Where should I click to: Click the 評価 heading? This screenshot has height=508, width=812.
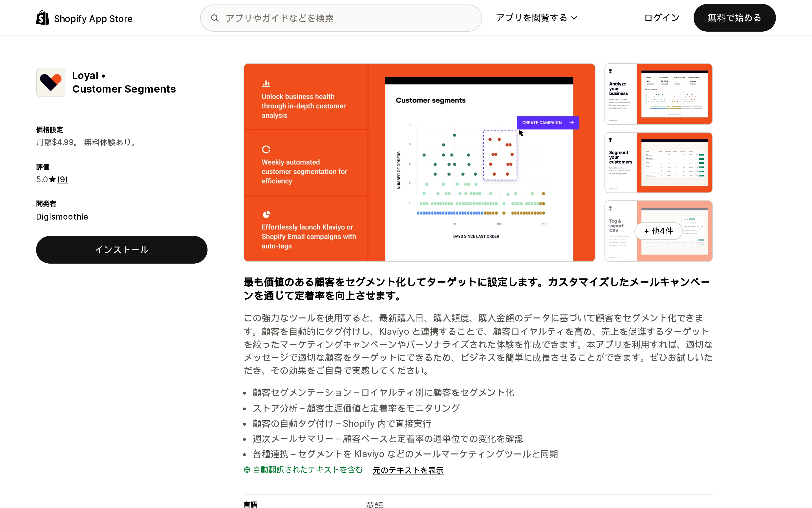click(x=43, y=167)
